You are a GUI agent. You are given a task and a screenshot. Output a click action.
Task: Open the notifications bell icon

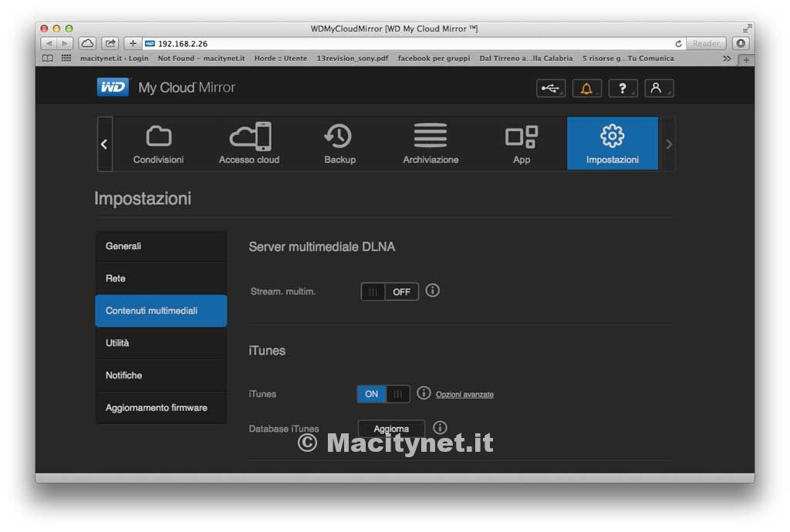[x=586, y=88]
